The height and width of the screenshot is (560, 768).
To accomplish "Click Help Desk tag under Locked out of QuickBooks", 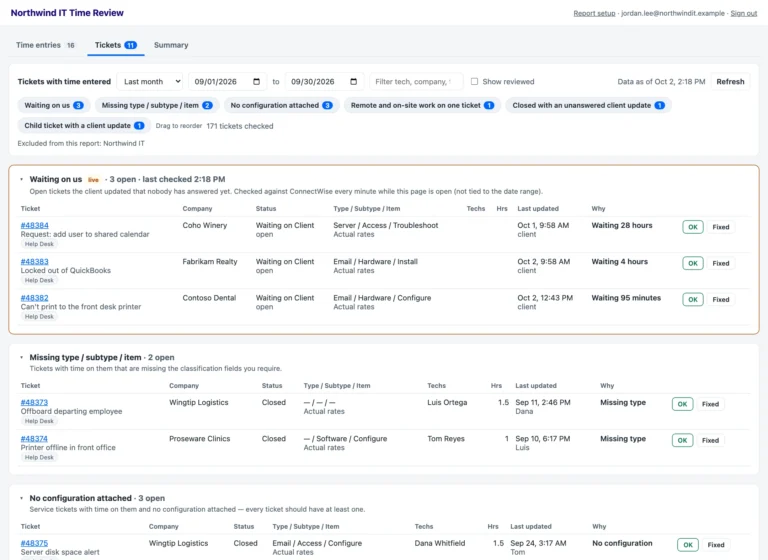I will click(39, 280).
